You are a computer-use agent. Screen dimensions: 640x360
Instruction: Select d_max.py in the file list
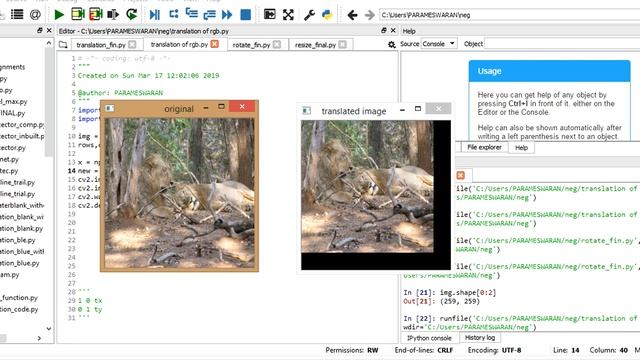coord(14,102)
